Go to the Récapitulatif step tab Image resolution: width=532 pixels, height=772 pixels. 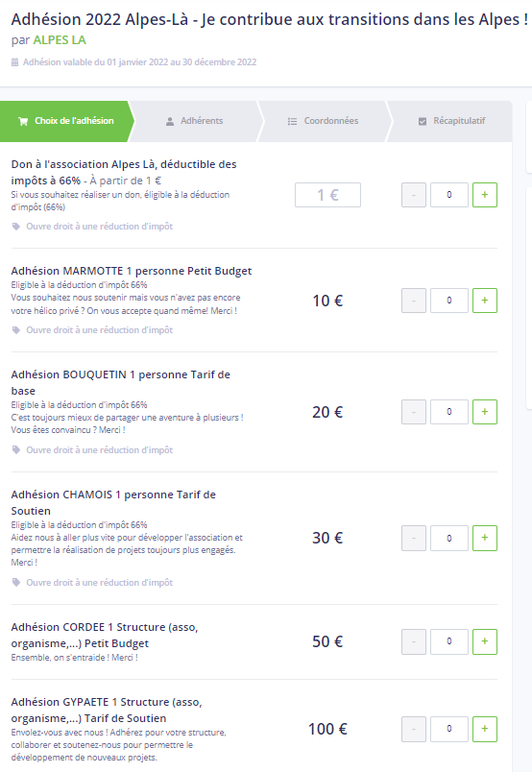click(x=451, y=121)
